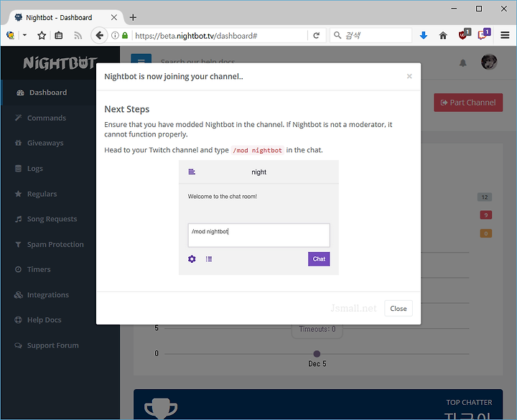Open the bookmarks list icon
Viewport: 517px width, 420px height.
[59, 35]
